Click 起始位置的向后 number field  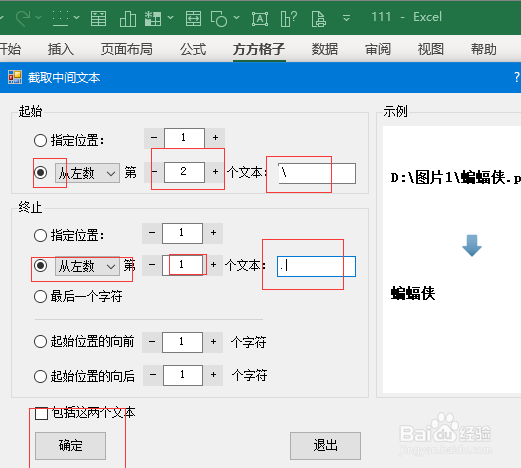[x=183, y=375]
